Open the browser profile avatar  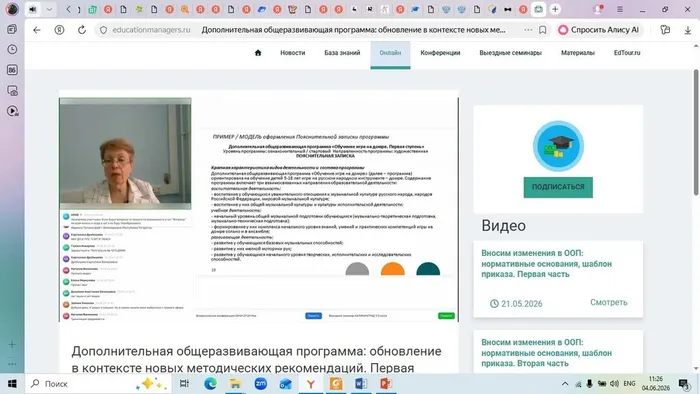click(x=12, y=9)
